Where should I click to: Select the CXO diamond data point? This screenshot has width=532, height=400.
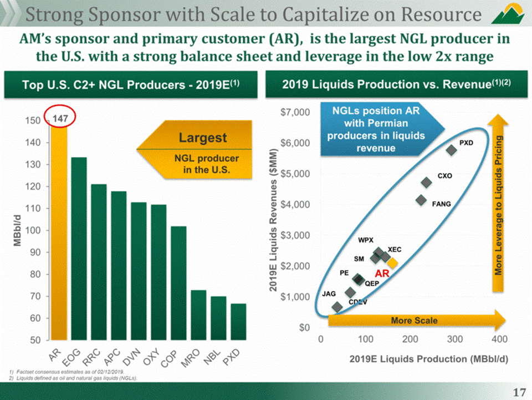(x=427, y=183)
